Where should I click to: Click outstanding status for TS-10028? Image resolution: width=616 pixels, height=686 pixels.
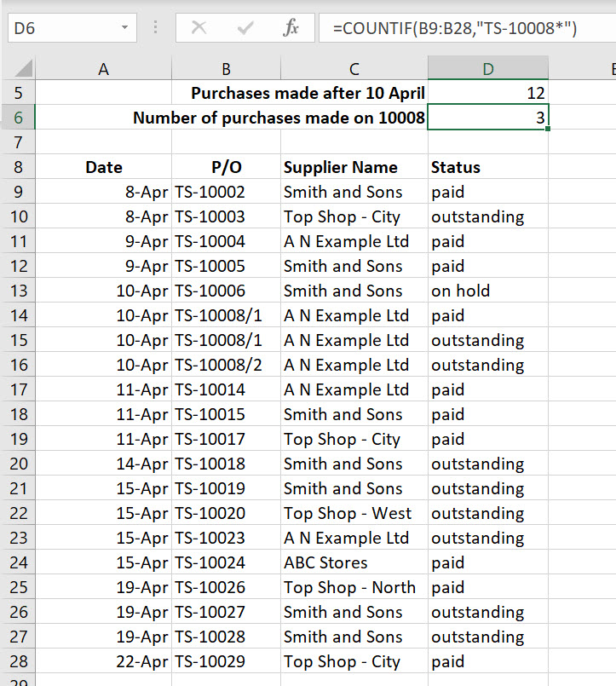(x=488, y=637)
